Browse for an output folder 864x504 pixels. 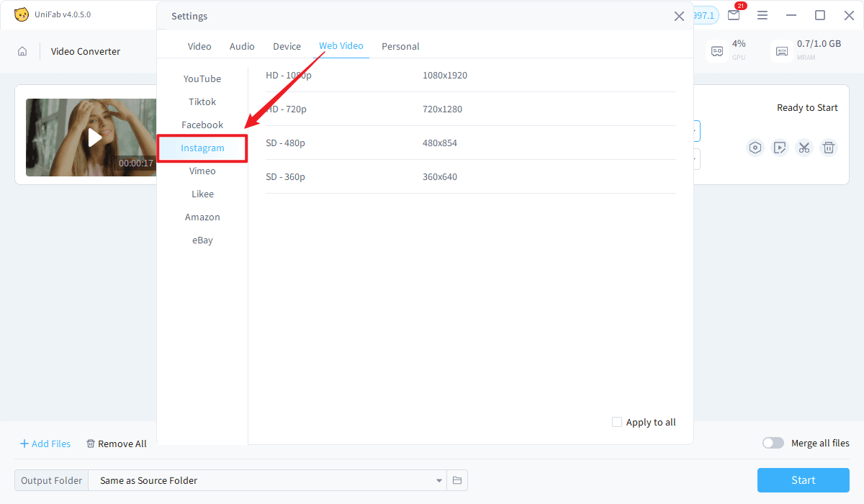[x=457, y=480]
